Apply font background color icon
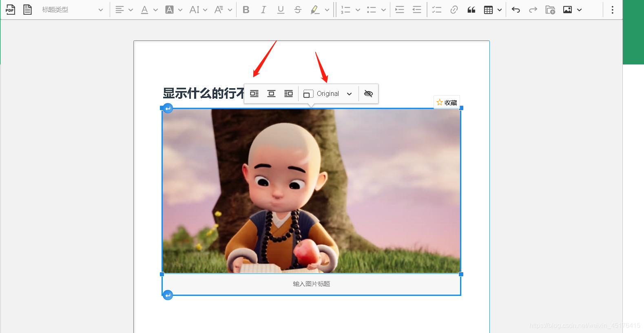Image resolution: width=644 pixels, height=333 pixels. point(169,9)
